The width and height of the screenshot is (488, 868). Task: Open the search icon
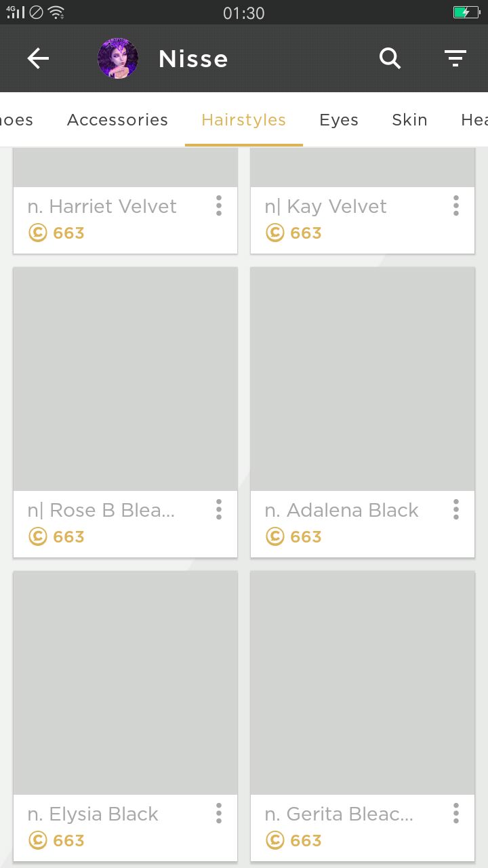[390, 59]
